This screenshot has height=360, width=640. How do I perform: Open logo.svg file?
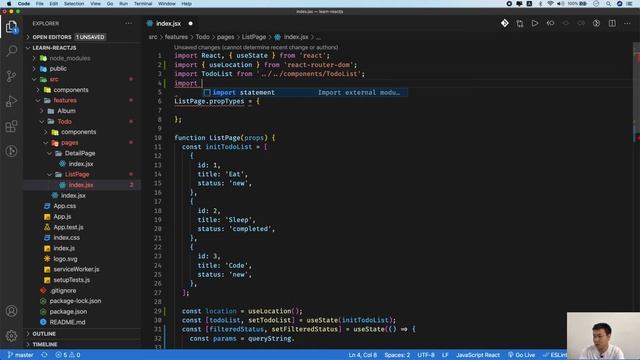pos(65,259)
